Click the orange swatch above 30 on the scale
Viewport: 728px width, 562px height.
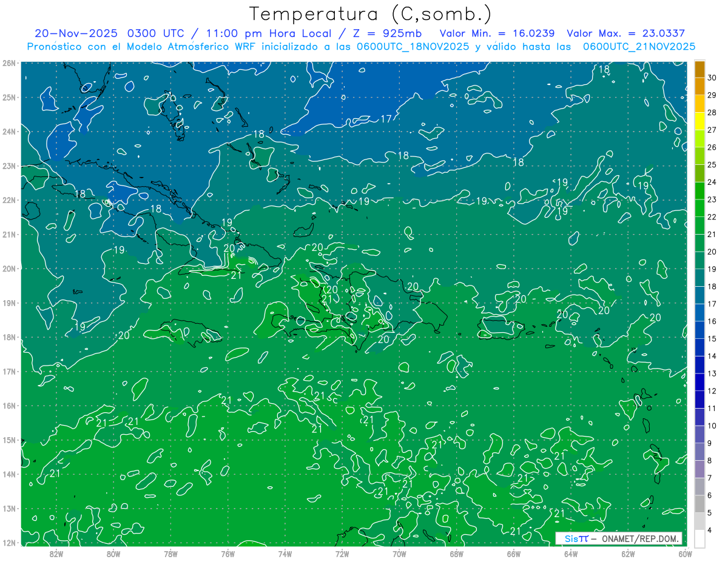[699, 70]
